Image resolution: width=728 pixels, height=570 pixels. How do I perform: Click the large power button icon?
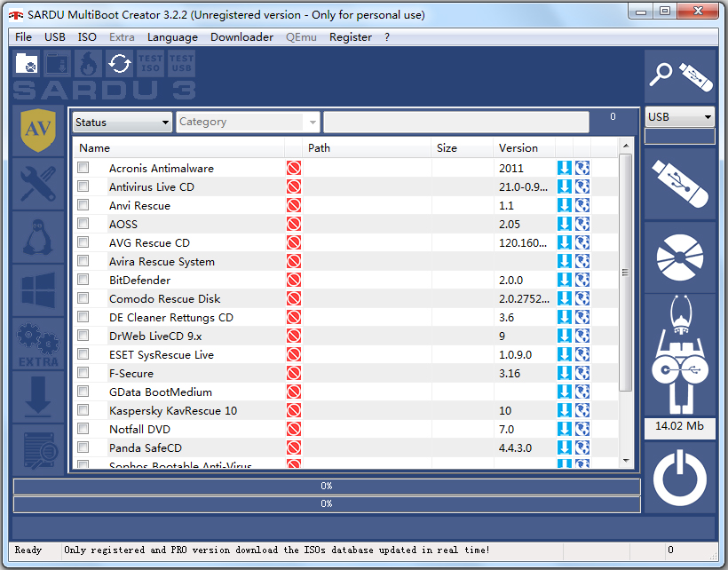tap(680, 479)
